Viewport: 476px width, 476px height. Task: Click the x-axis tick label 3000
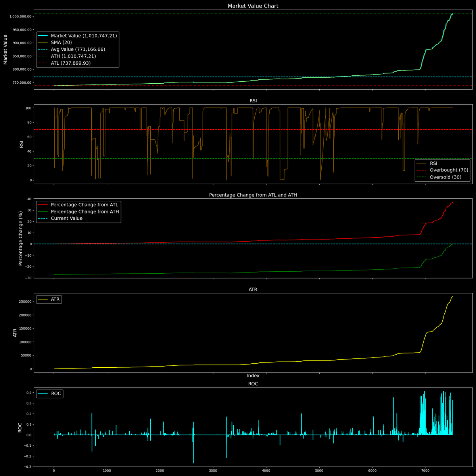tap(213, 471)
